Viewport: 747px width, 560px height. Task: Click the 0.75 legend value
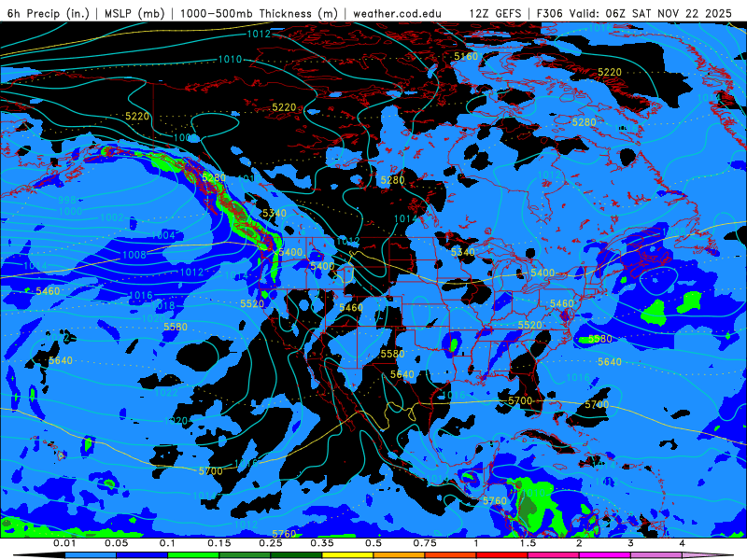(425, 543)
